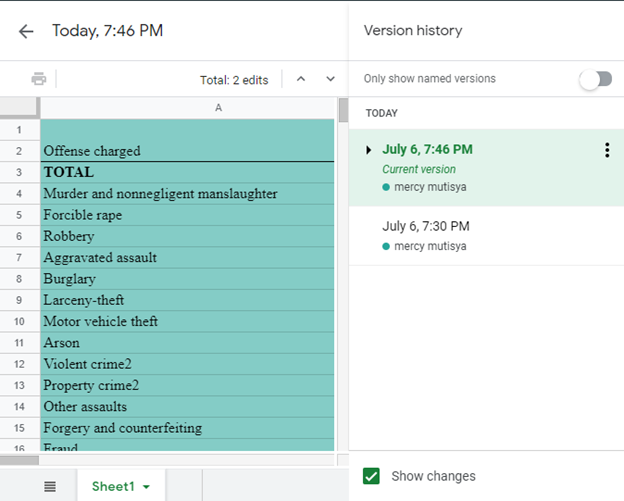This screenshot has width=624, height=501.
Task: Click the horizontal scrollbar thumb
Action: [19, 460]
